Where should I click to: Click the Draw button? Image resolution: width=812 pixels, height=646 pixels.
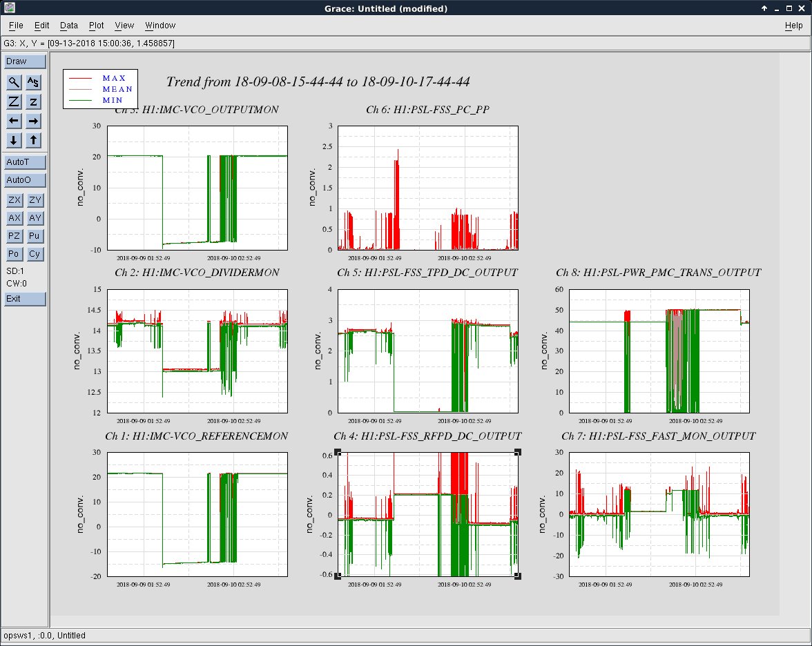pyautogui.click(x=25, y=61)
